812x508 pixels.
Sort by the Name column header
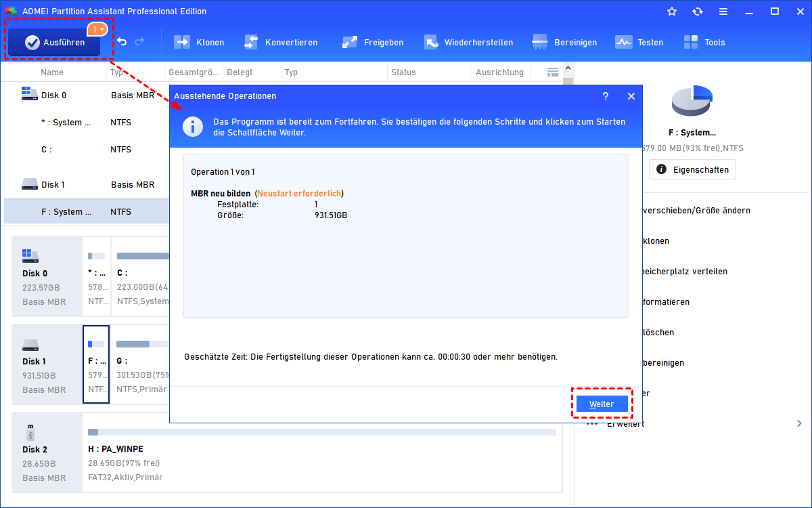(x=52, y=72)
